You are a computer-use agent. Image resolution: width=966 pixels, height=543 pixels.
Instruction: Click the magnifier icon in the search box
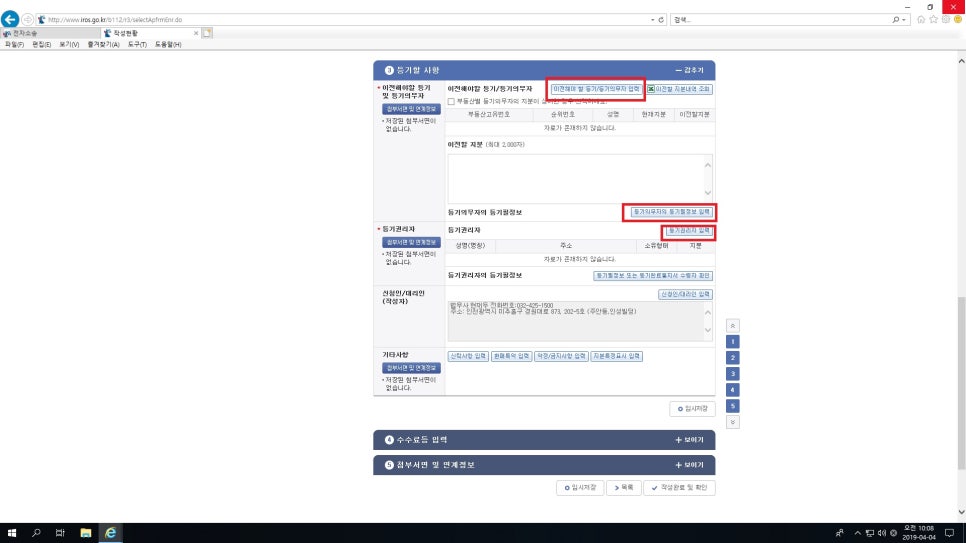896,20
